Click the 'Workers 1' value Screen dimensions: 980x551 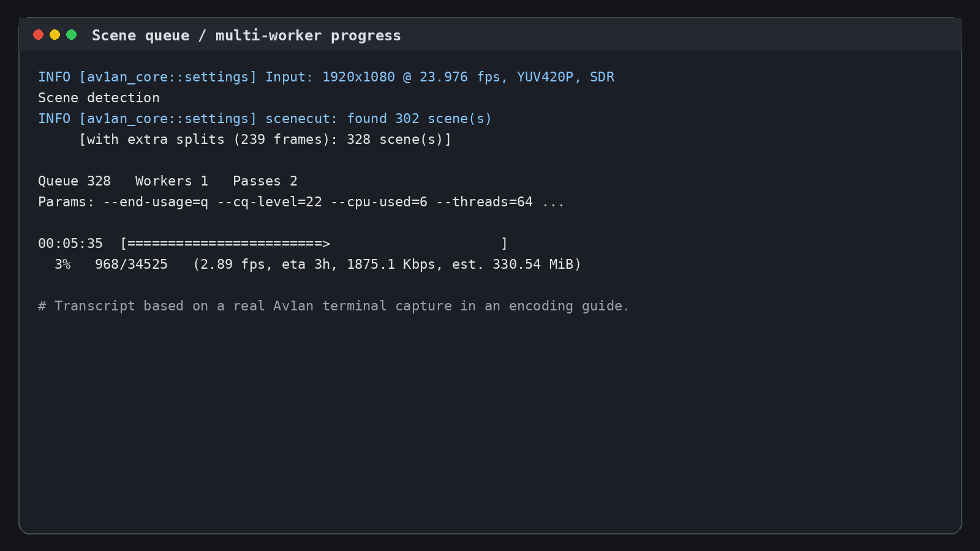(171, 181)
